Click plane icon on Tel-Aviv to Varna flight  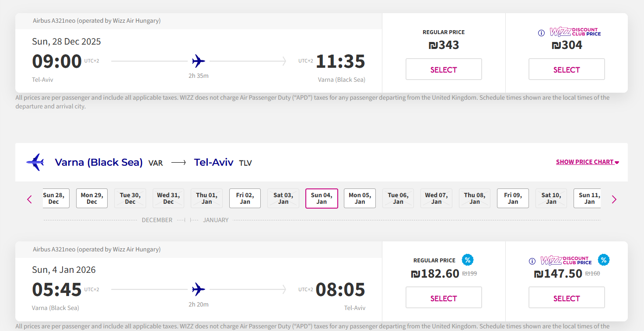199,61
